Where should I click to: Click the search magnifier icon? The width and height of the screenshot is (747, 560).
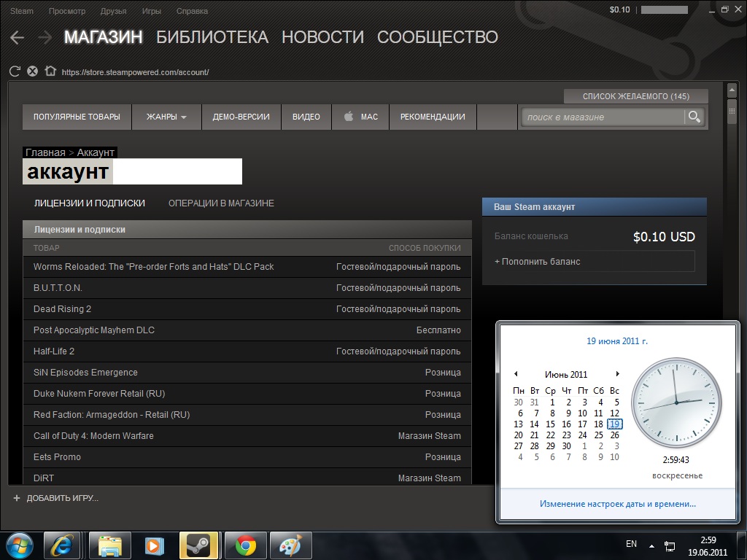(694, 117)
